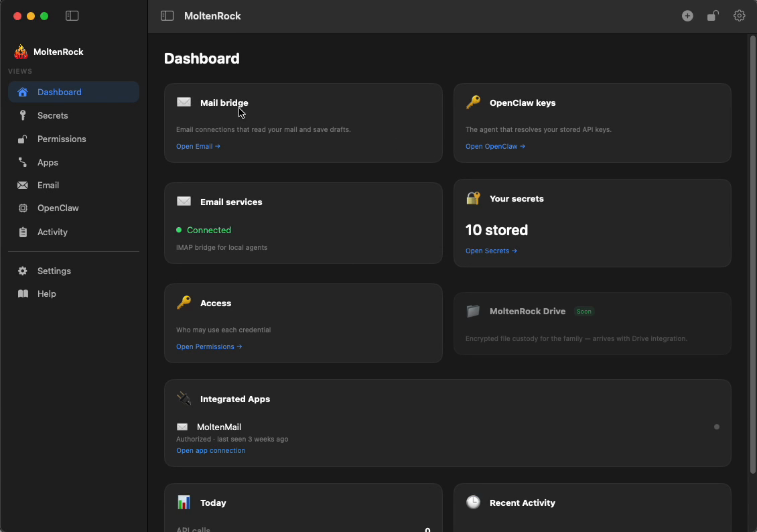This screenshot has width=757, height=532.
Task: Click the green Connected status text
Action: pyautogui.click(x=209, y=230)
